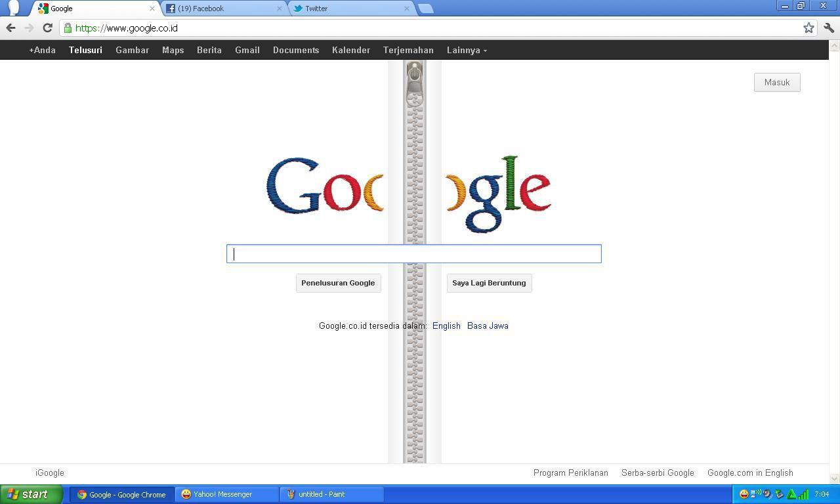This screenshot has height=504, width=840.
Task: Open Yahoo! Messenger from the taskbar
Action: tap(227, 494)
